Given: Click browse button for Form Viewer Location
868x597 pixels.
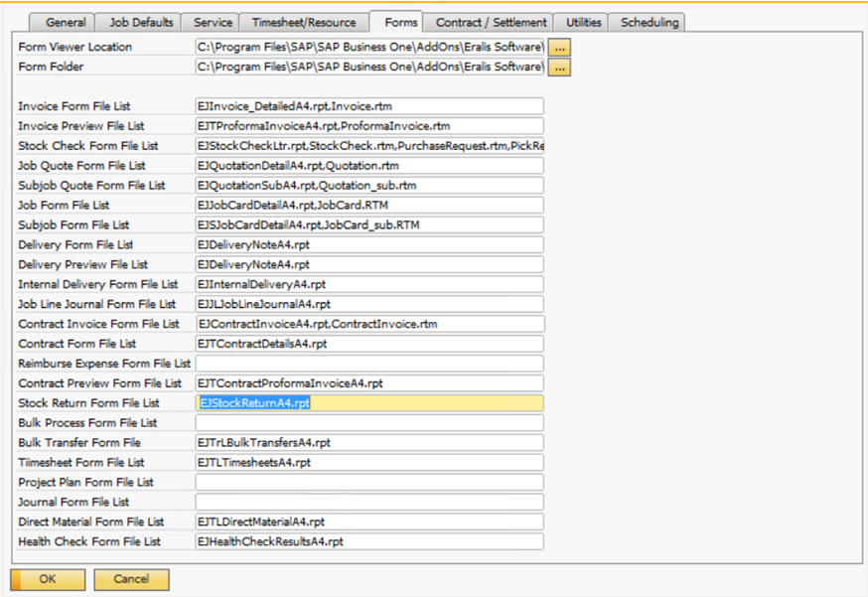Looking at the screenshot, I should tap(560, 48).
